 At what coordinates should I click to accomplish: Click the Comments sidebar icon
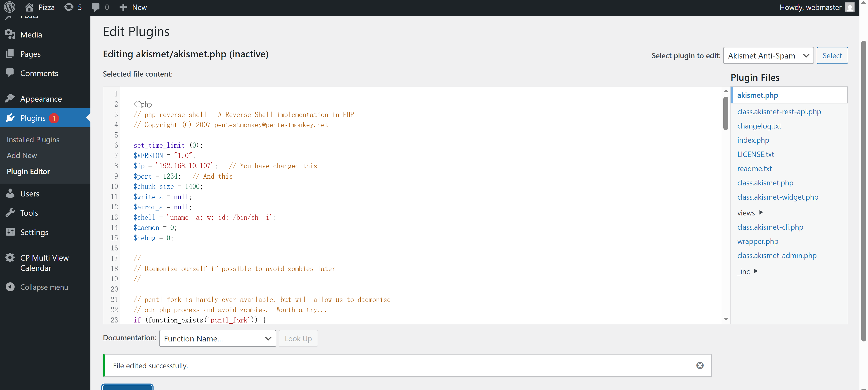tap(10, 73)
